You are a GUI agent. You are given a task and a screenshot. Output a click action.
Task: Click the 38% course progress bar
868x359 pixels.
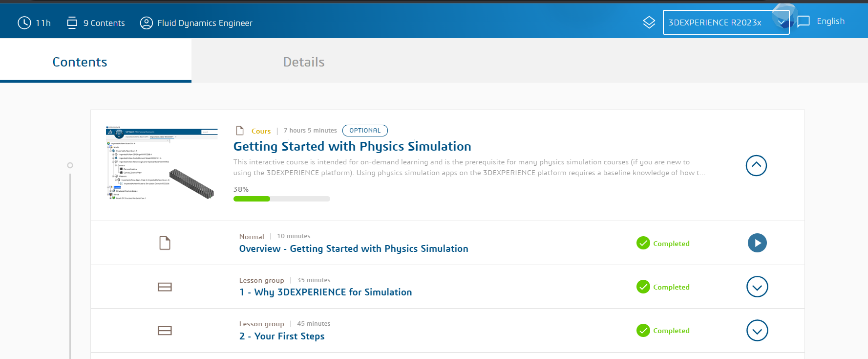point(281,199)
